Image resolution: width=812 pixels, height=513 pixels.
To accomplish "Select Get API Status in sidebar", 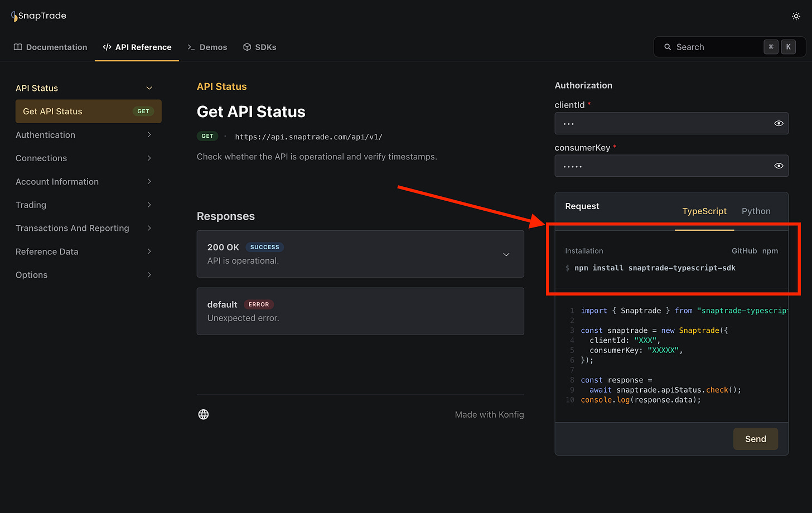I will tap(89, 112).
